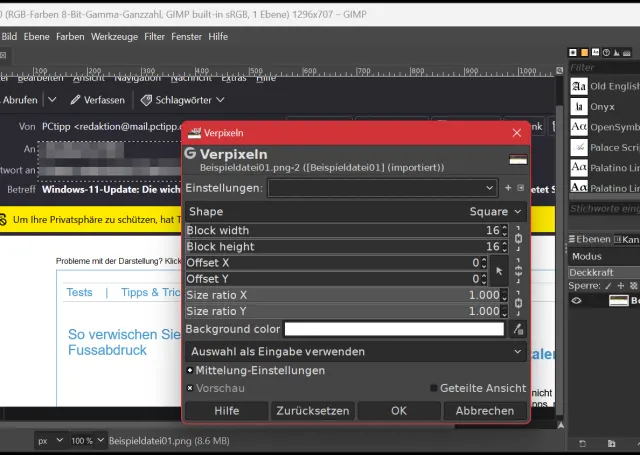Click the Onyx font preview icon
Viewport: 640px width, 455px height.
click(578, 106)
